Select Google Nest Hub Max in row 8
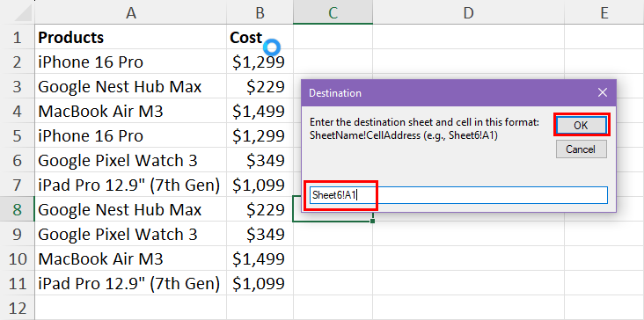 130,209
